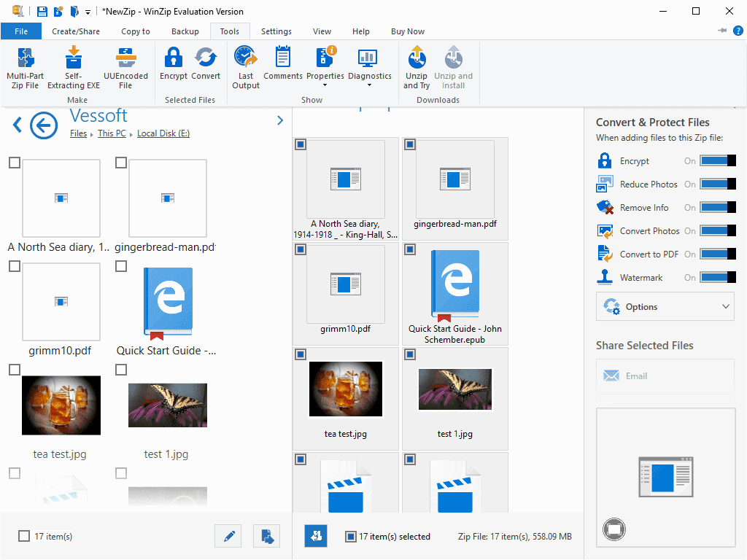Select tea test.jpg thumbnail in Files pane
This screenshot has width=747, height=560.
[x=61, y=405]
